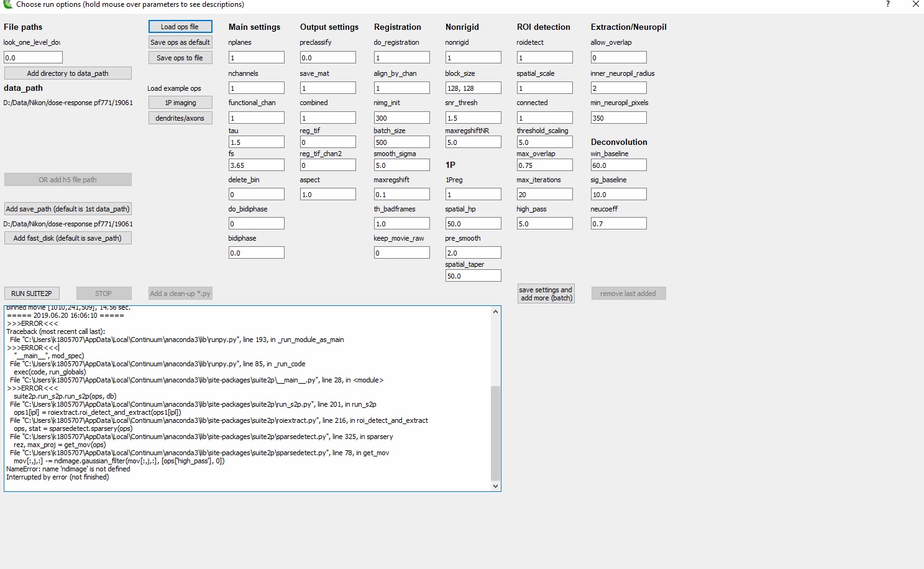Enable 1P imaging example settings
The image size is (924, 569).
(180, 102)
